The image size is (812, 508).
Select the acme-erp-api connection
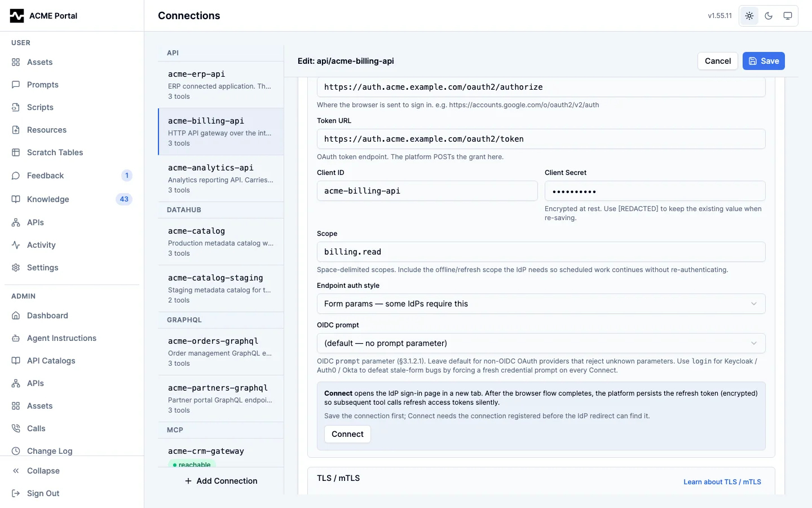(x=221, y=85)
